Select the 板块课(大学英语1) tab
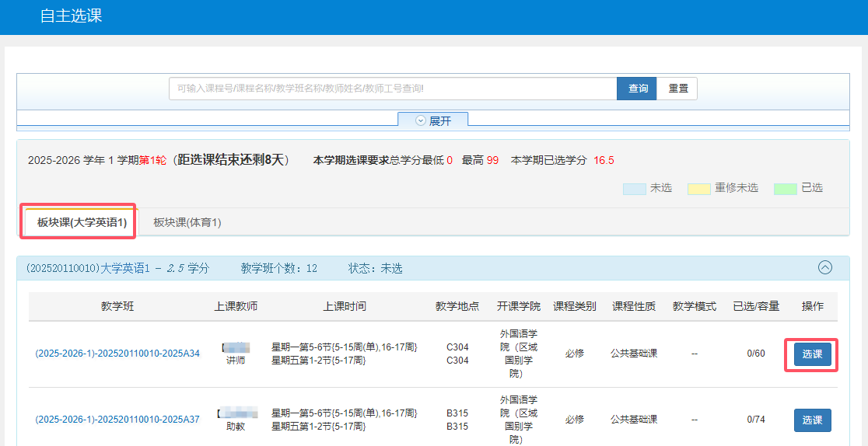 click(x=81, y=222)
